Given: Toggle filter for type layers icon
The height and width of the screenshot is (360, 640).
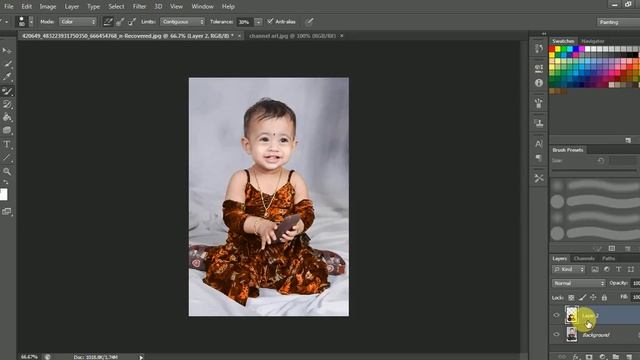Looking at the screenshot, I should pyautogui.click(x=618, y=269).
